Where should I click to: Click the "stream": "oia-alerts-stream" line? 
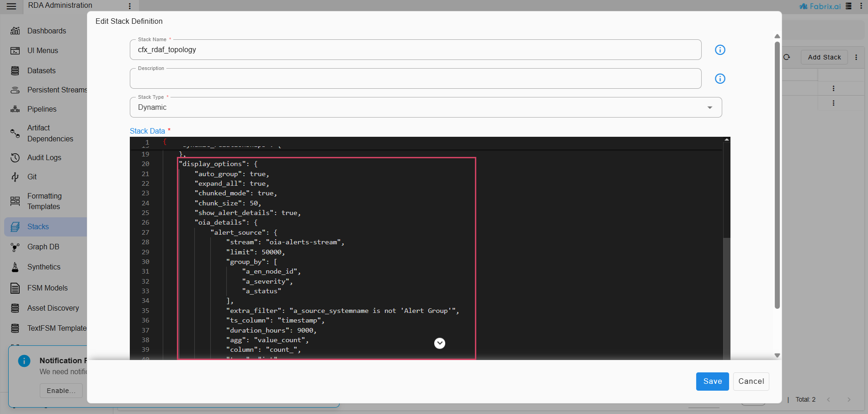click(285, 242)
